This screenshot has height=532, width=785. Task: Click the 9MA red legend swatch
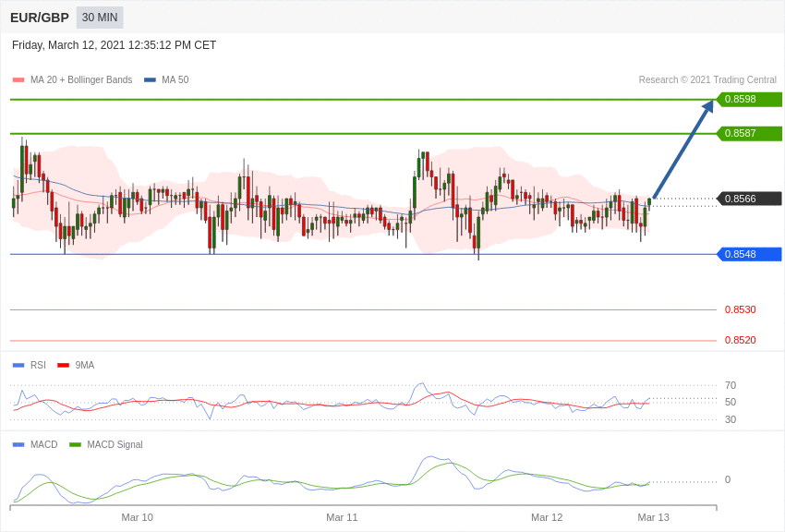(64, 366)
